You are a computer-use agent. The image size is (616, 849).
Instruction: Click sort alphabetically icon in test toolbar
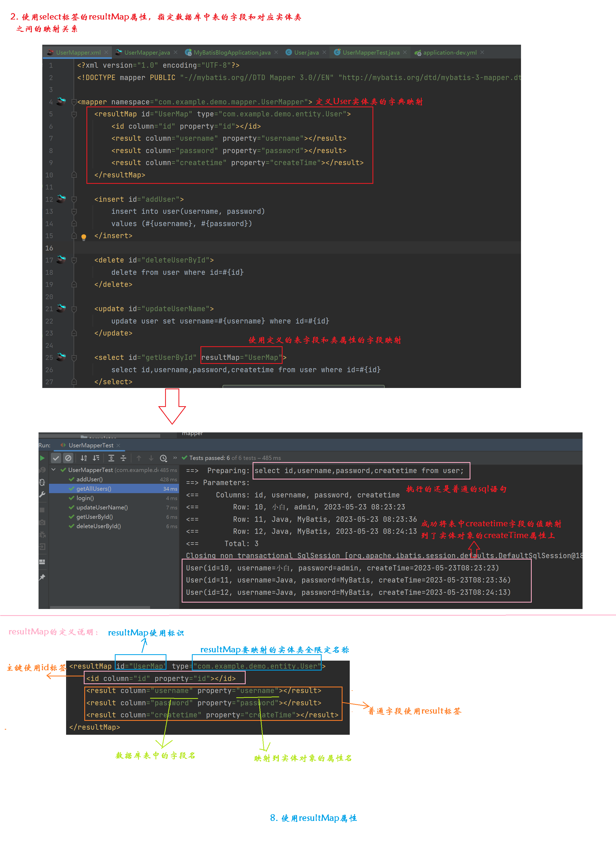tap(83, 458)
